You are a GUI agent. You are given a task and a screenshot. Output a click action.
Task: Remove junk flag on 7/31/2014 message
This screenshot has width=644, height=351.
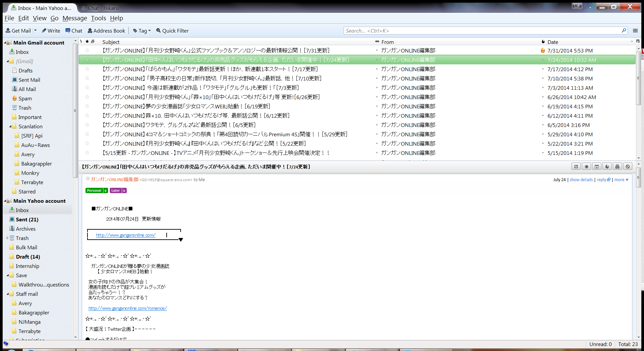(543, 51)
